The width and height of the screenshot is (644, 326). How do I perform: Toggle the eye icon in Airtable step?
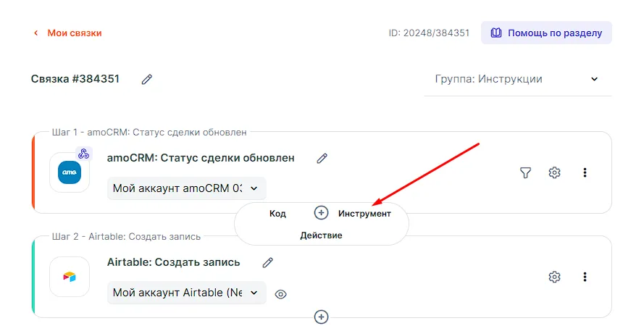(x=281, y=293)
